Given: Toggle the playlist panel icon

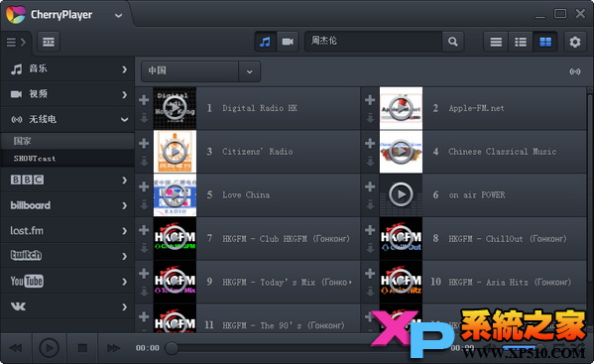Looking at the screenshot, I should [49, 42].
